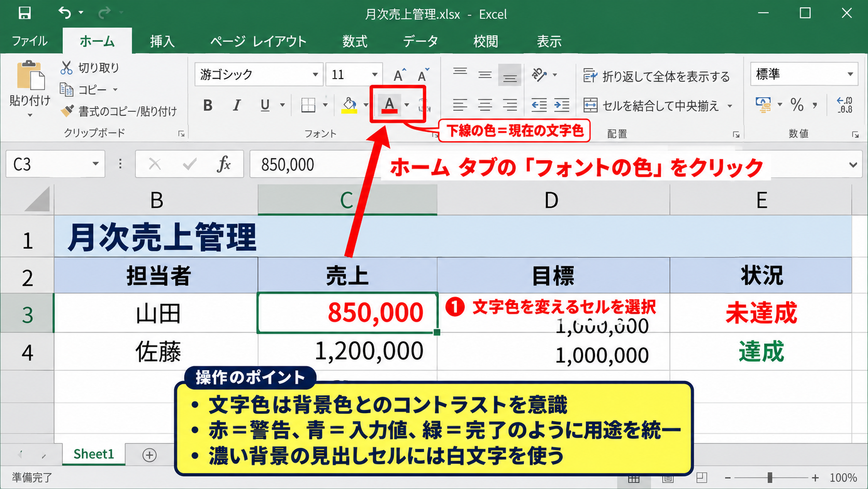Switch to 挿入 tab
Image resolution: width=868 pixels, height=489 pixels.
click(162, 41)
